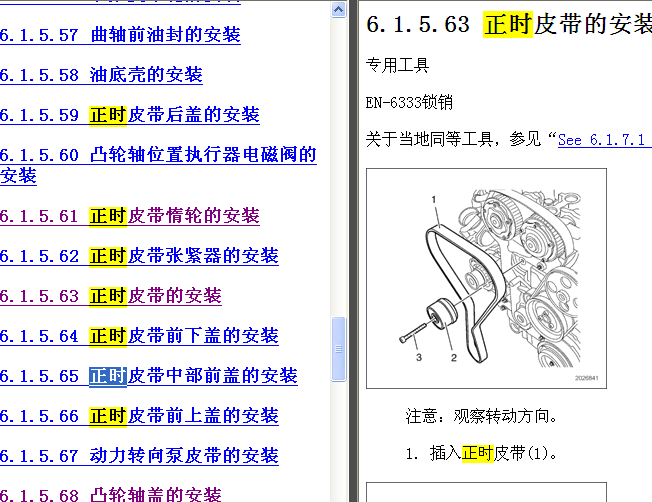Image resolution: width=652 pixels, height=502 pixels.
Task: Click the contents list scrollbar thumb
Action: [x=338, y=349]
